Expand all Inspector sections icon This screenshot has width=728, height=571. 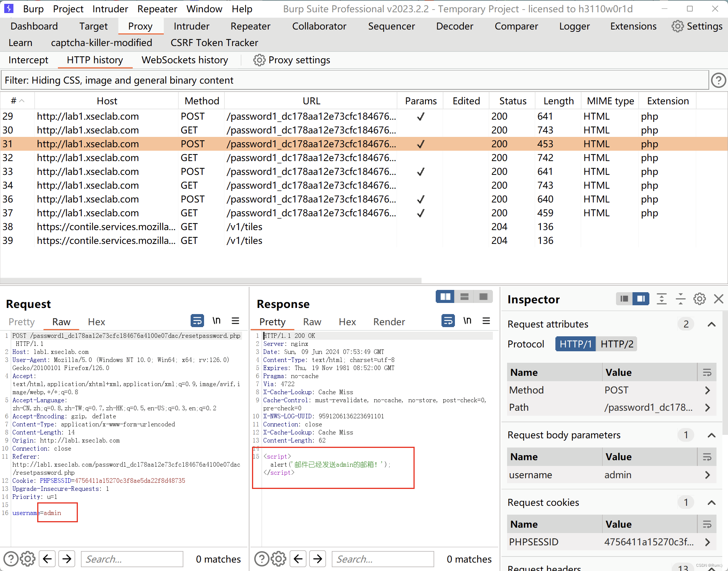(x=662, y=299)
